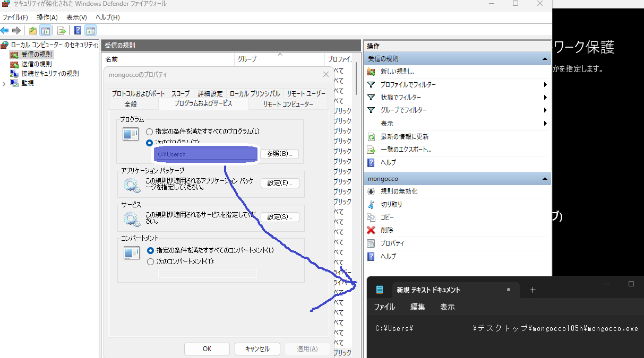The width and height of the screenshot is (644, 358).
Task: Click 最新の情報に更新 refresh icon
Action: coord(371,137)
